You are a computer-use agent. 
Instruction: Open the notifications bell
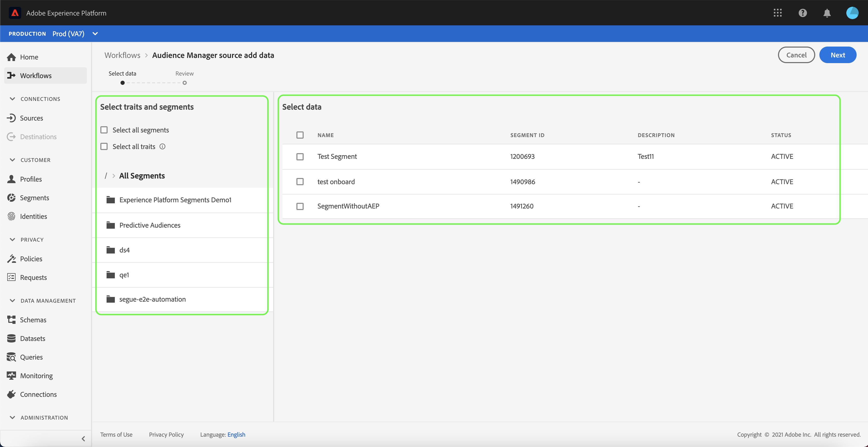(x=827, y=13)
